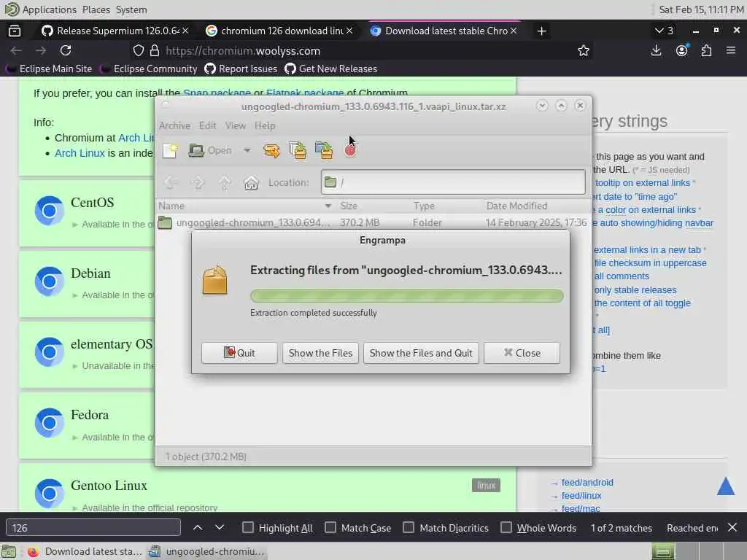Viewport: 747px width, 560px height.
Task: Open Report Issues bookmark
Action: [x=241, y=69]
